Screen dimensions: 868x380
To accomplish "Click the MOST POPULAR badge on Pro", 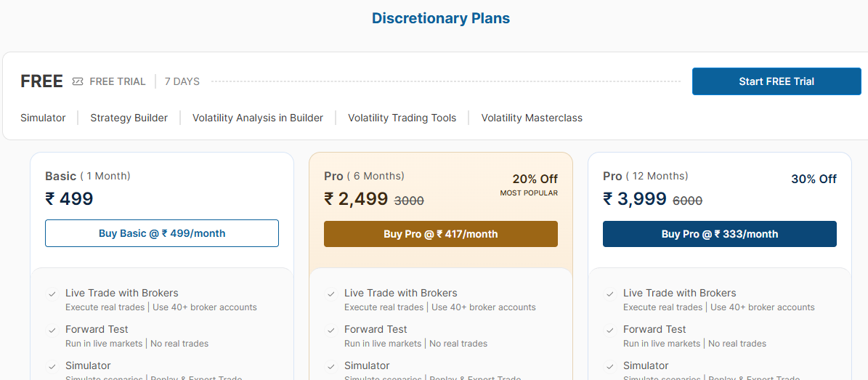I will pos(529,193).
